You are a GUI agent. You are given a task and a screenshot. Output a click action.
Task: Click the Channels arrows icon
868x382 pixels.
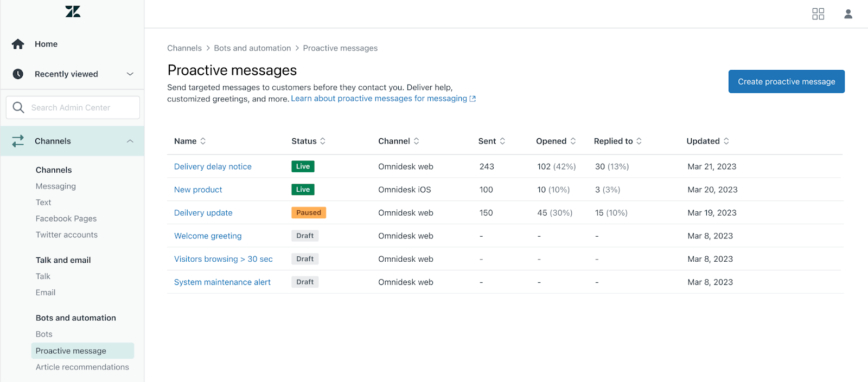[x=18, y=141]
